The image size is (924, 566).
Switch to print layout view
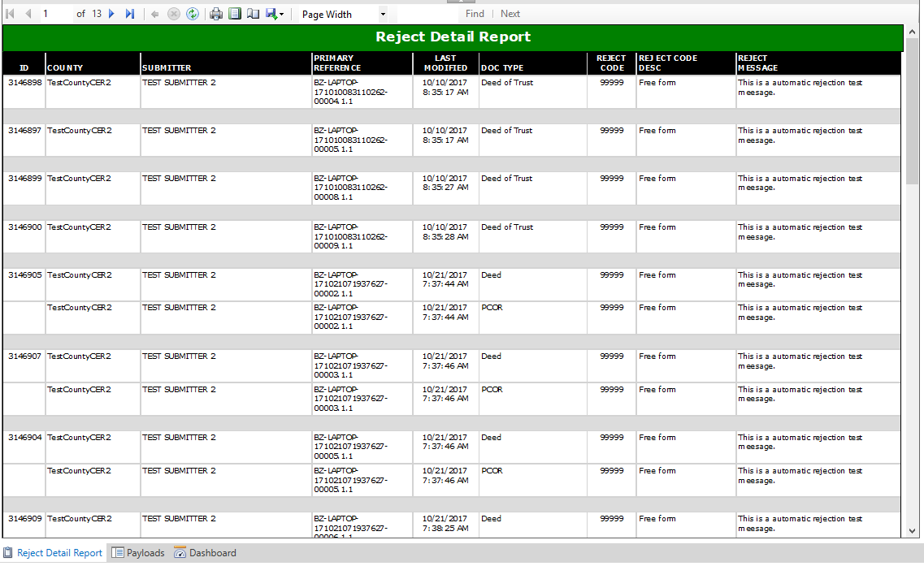coord(235,14)
